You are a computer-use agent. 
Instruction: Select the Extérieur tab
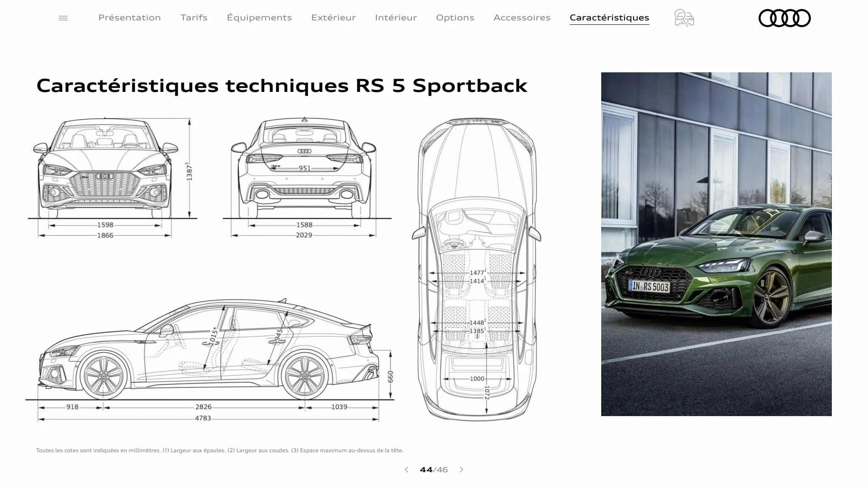(333, 17)
